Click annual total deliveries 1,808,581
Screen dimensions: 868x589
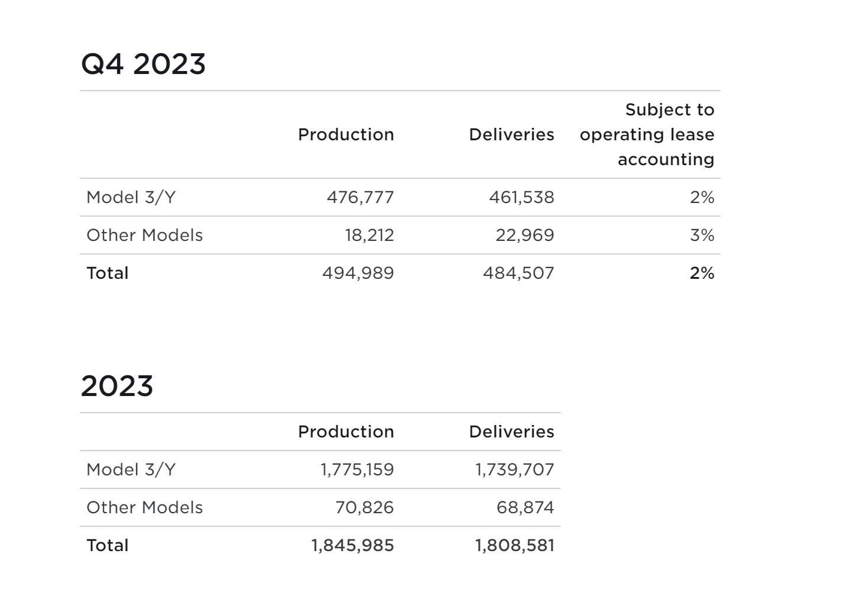[514, 545]
